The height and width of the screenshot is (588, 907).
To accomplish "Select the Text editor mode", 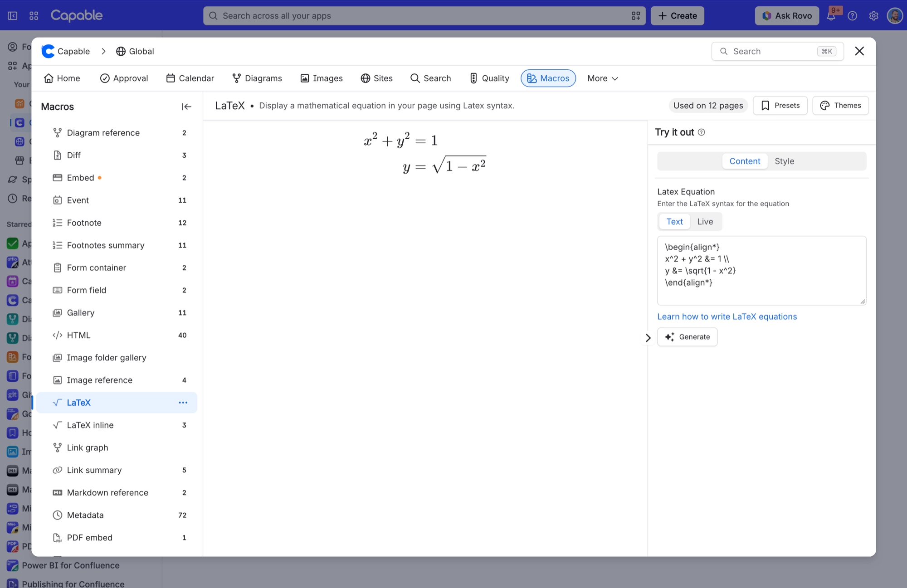I will (x=674, y=222).
